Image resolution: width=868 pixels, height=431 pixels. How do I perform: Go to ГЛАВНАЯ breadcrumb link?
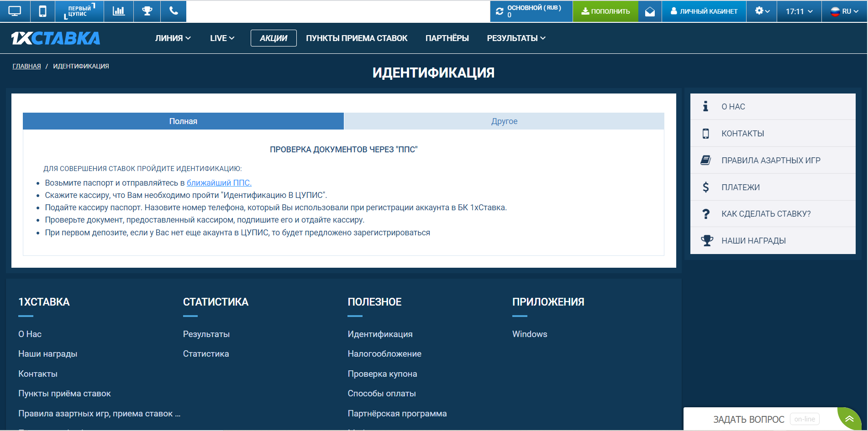(x=26, y=66)
